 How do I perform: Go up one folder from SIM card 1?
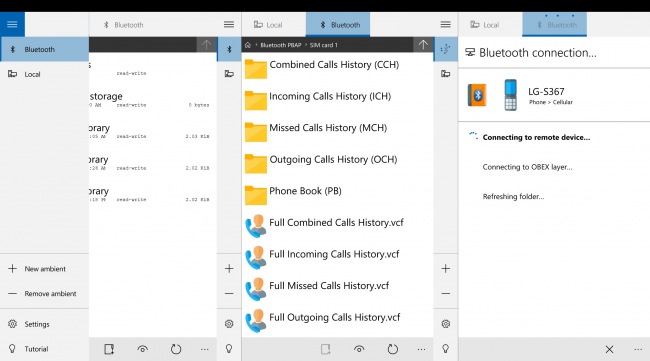[x=423, y=45]
